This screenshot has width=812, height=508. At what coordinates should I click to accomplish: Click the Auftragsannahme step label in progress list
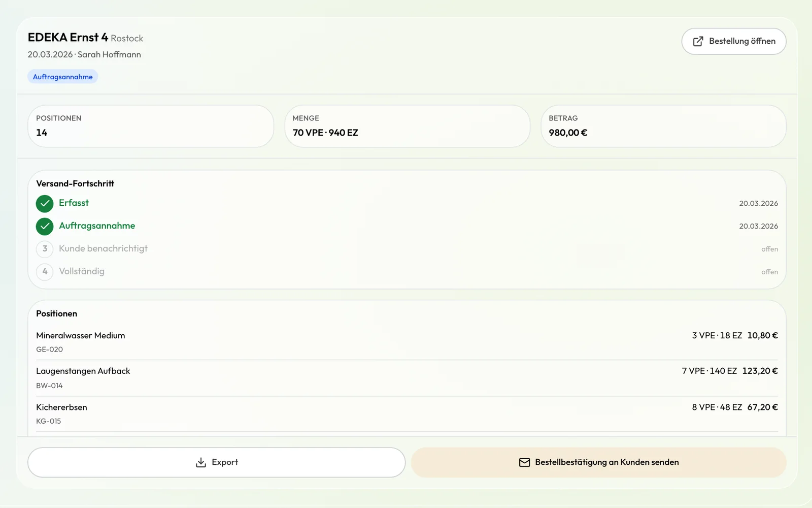(97, 226)
